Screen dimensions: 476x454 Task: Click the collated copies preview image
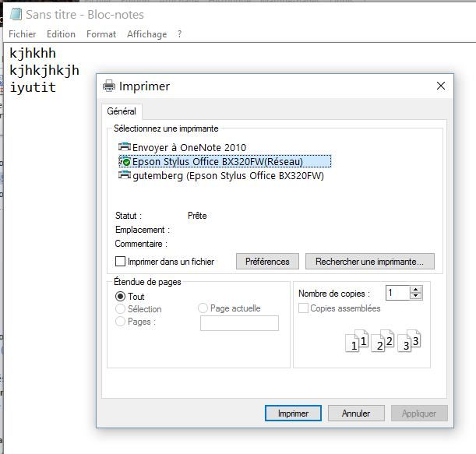pyautogui.click(x=383, y=341)
